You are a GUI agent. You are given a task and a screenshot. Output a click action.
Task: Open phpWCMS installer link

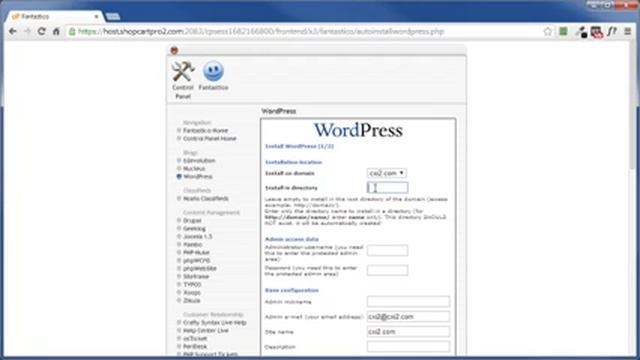(x=196, y=260)
